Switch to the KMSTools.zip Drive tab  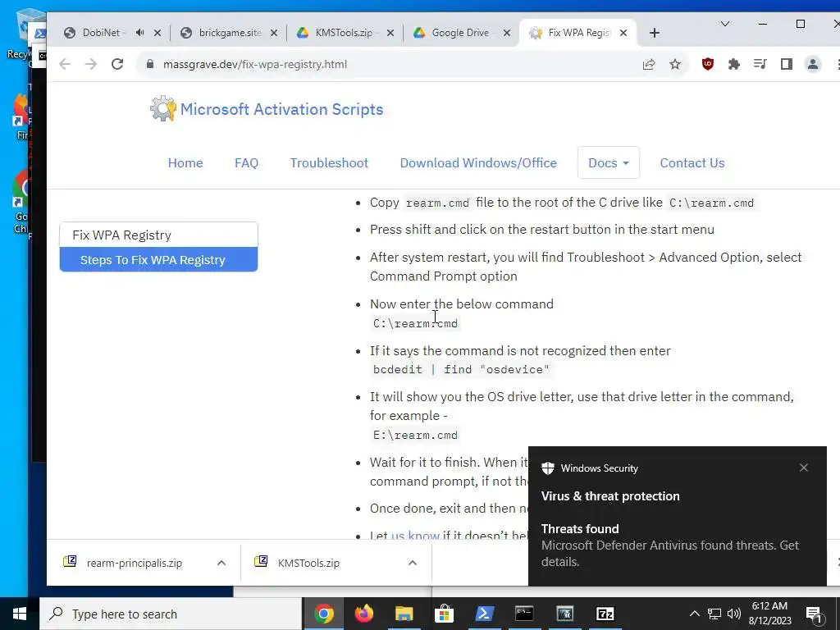click(344, 33)
